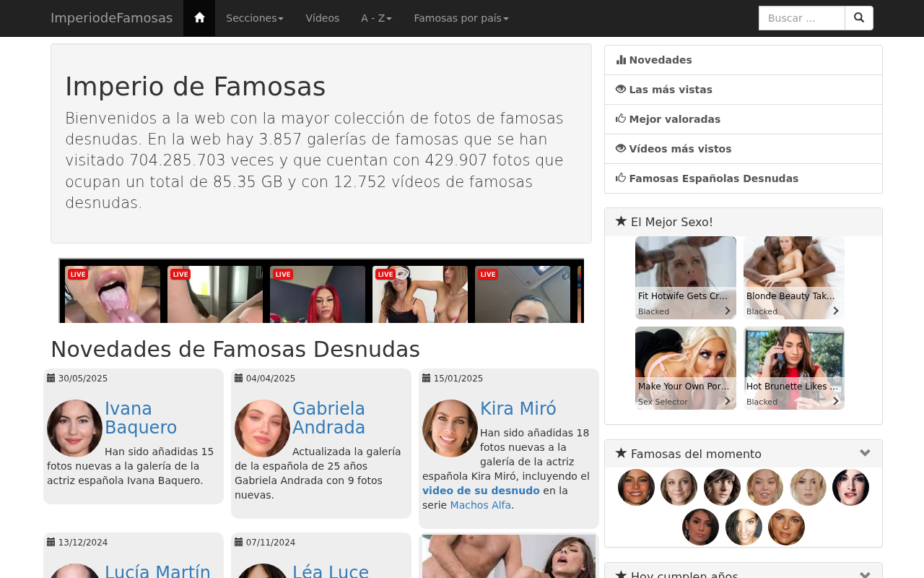The image size is (924, 578).
Task: Open Vídeos más vistos sidebar item
Action: click(744, 149)
